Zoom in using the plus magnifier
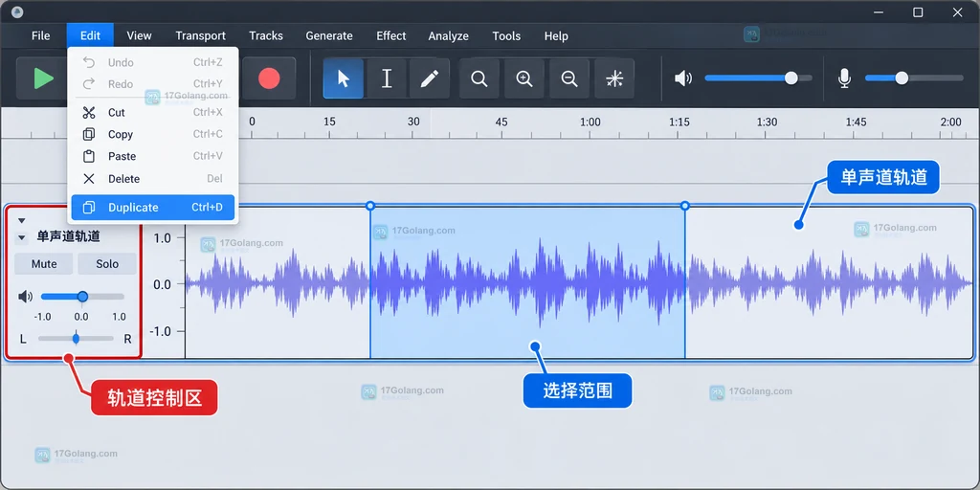This screenshot has height=490, width=980. tap(524, 78)
